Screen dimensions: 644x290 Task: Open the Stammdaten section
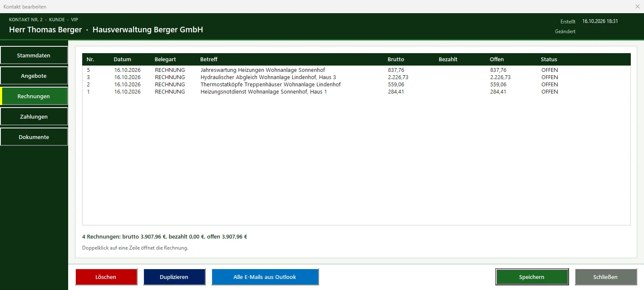pos(34,55)
